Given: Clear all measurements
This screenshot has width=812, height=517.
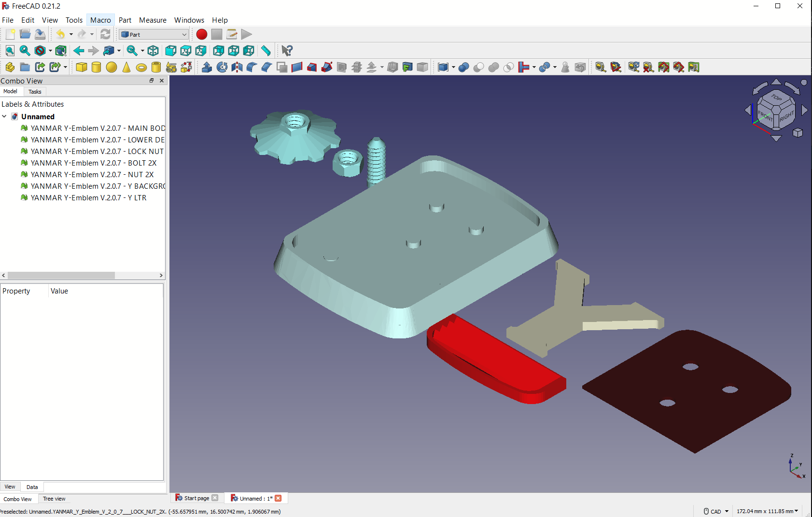Looking at the screenshot, I should click(649, 67).
